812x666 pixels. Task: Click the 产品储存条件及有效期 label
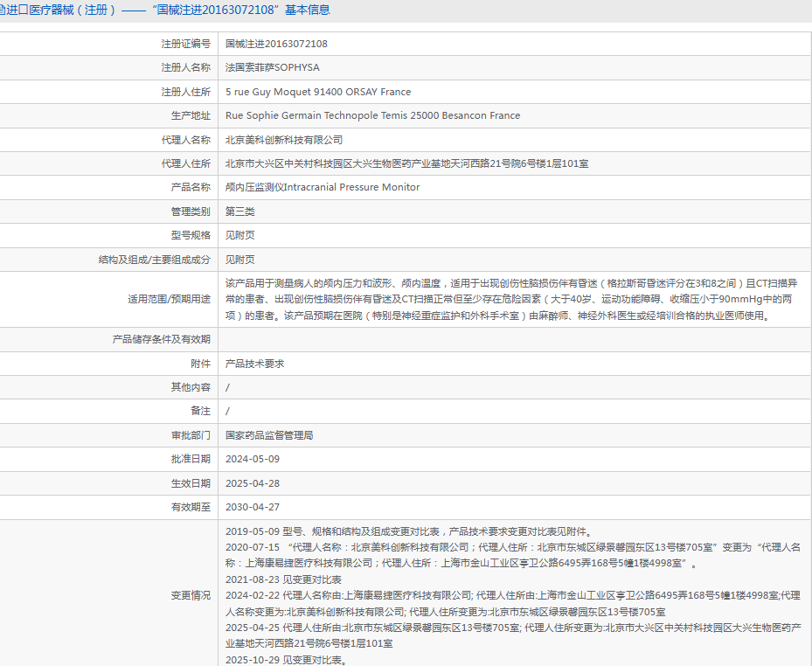point(161,339)
